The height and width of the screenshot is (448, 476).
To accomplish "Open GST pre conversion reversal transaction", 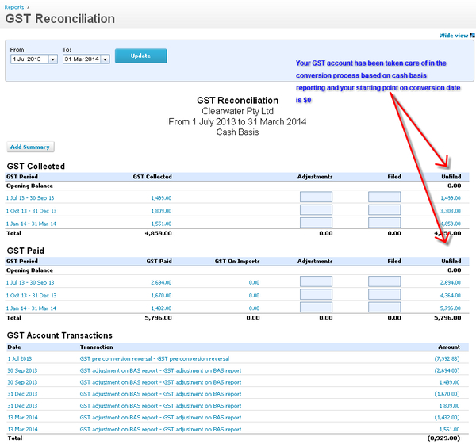I will click(x=155, y=358).
